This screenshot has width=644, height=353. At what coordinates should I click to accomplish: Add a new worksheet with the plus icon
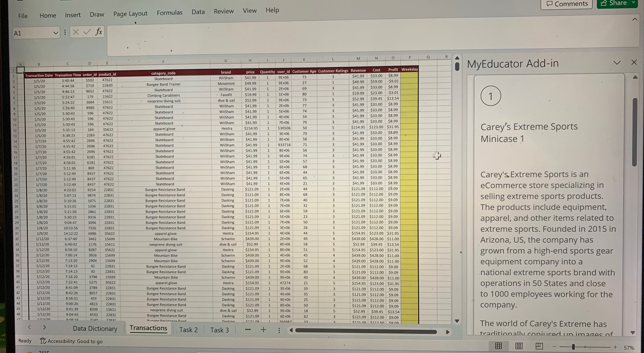click(263, 329)
